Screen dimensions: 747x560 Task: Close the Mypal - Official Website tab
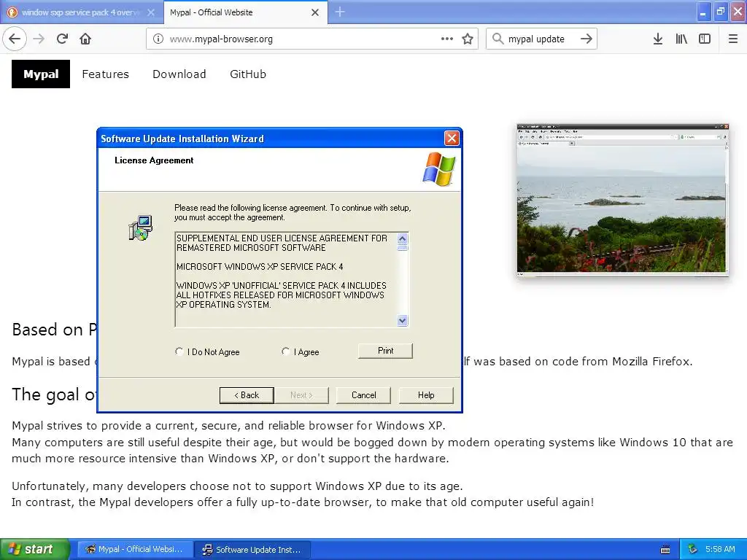click(315, 12)
